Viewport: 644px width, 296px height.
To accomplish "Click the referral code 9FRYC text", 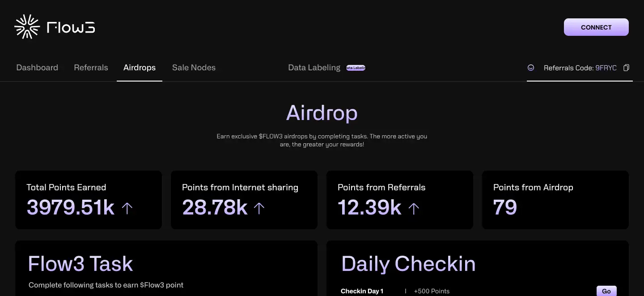I will pyautogui.click(x=606, y=68).
